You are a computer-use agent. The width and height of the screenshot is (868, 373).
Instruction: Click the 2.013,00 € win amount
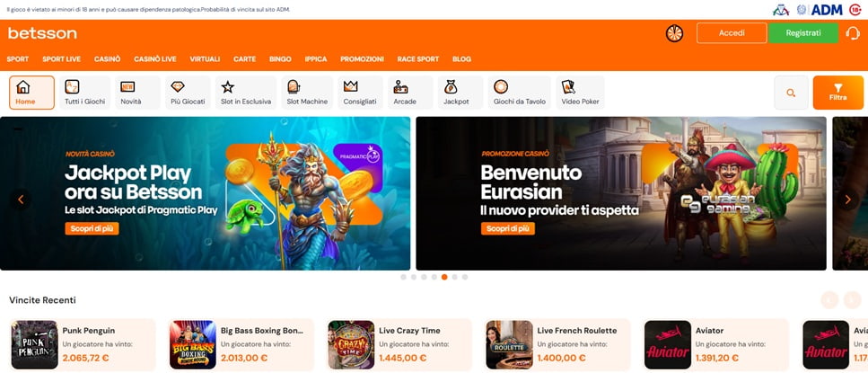[x=244, y=358]
